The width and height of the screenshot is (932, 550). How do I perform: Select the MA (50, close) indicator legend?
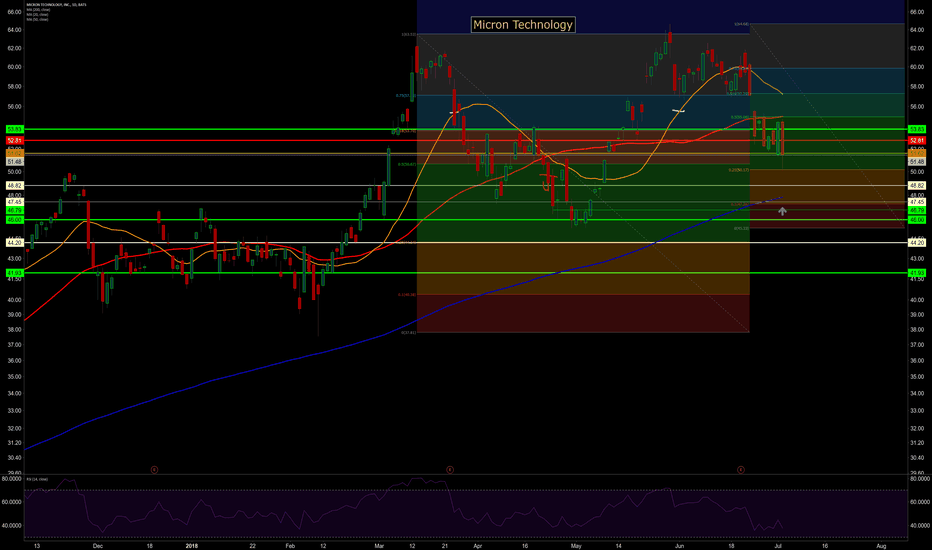click(37, 20)
